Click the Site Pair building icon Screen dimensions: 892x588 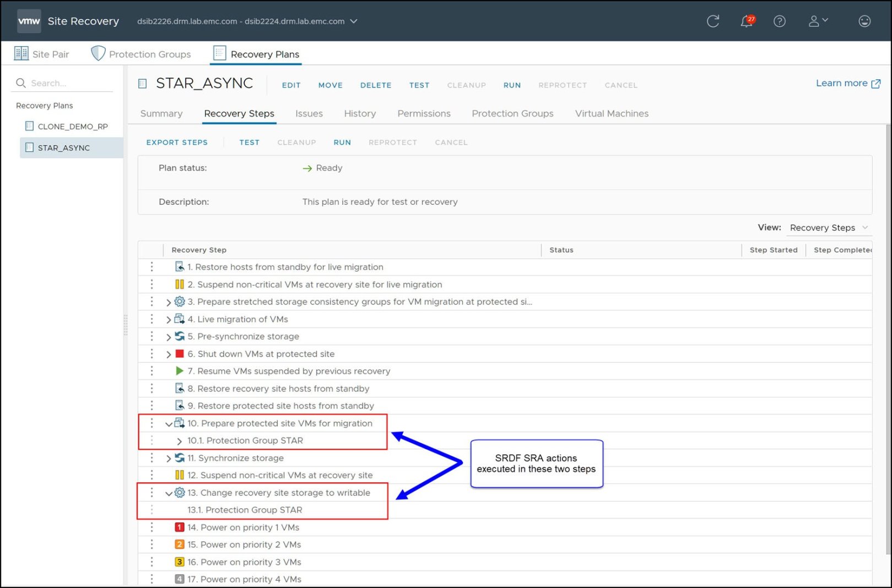click(x=21, y=53)
